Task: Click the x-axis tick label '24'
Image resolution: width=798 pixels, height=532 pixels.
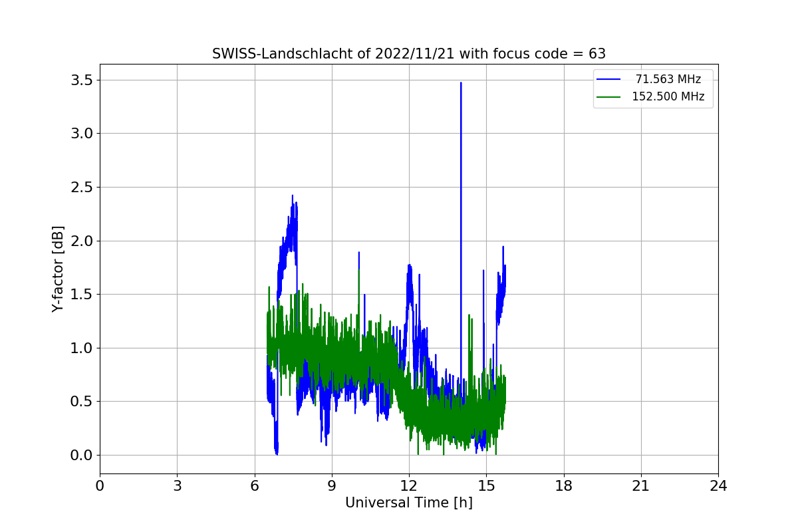Action: click(718, 485)
